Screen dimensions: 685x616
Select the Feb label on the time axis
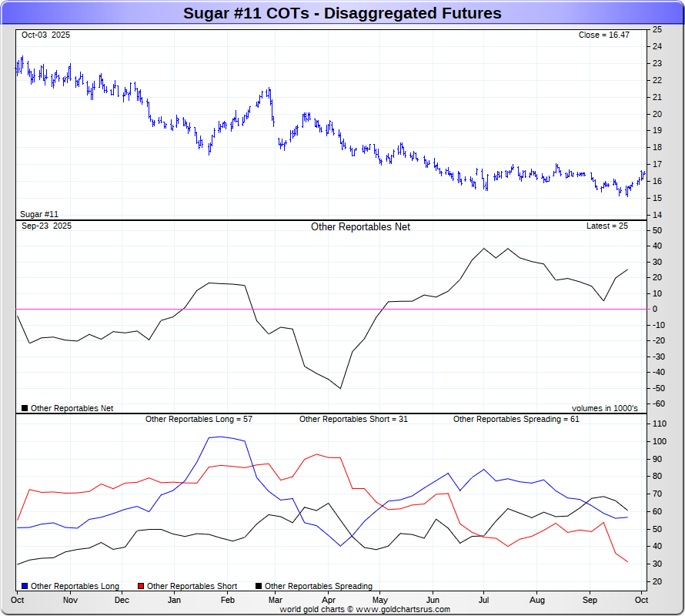228,599
